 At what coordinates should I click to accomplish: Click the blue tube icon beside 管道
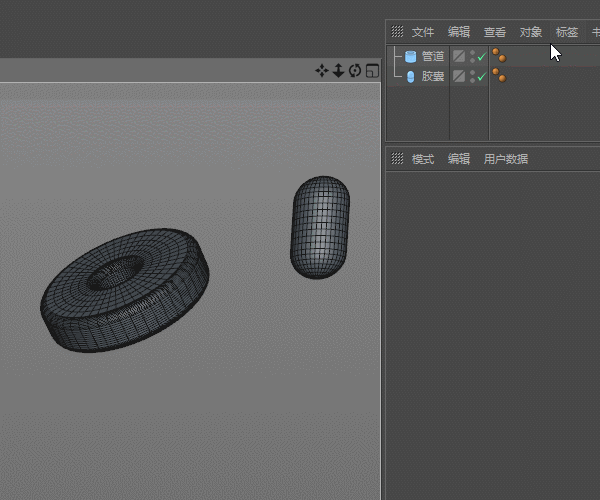(x=410, y=57)
